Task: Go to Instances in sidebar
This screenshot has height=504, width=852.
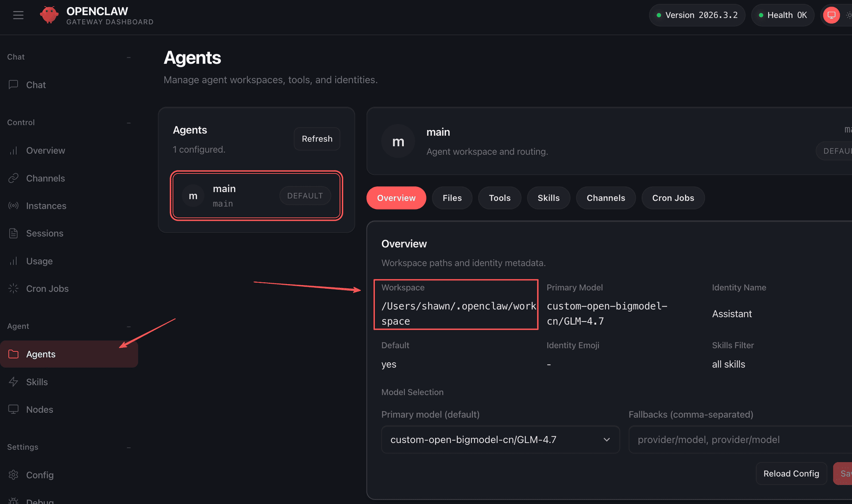Action: tap(46, 206)
